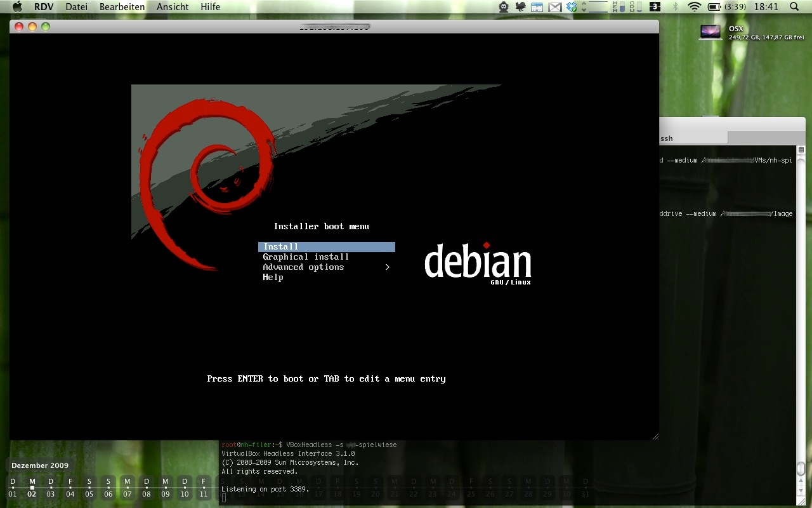The image size is (812, 508).
Task: Click the Adium duck-face menu bar icon
Action: click(504, 7)
